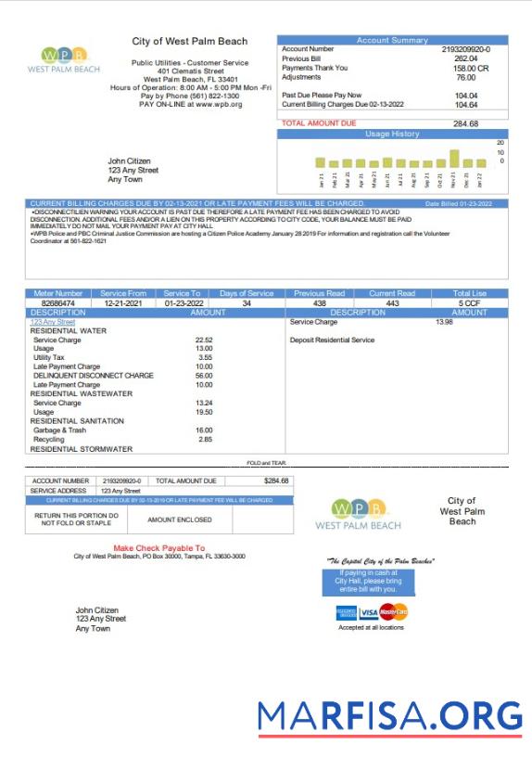Click Make Check Payable To heading
This screenshot has height=757, width=532.
[159, 548]
